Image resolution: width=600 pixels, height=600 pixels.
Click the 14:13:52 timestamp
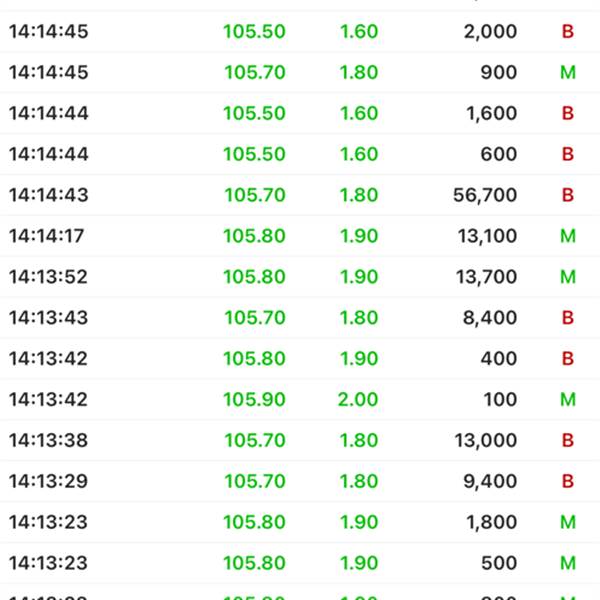[48, 277]
